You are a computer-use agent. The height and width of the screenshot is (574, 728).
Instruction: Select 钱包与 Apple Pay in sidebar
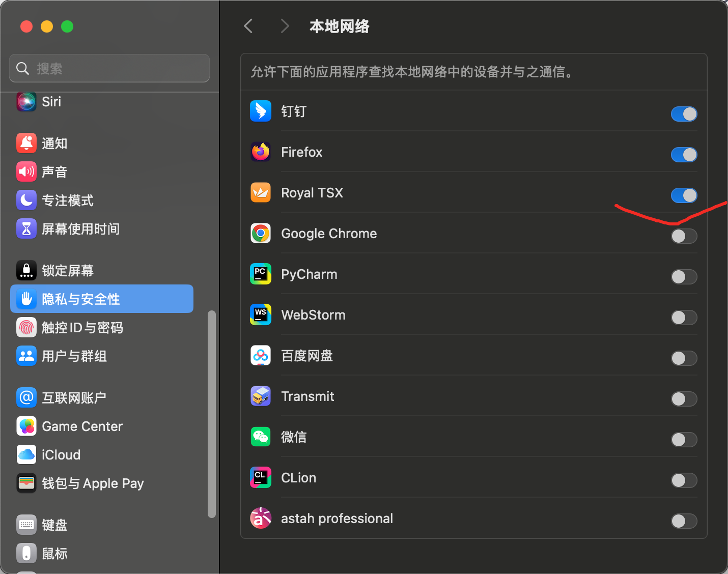coord(102,483)
